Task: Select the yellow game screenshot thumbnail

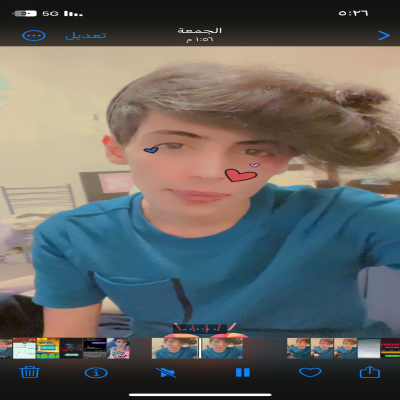Action: coord(48,348)
